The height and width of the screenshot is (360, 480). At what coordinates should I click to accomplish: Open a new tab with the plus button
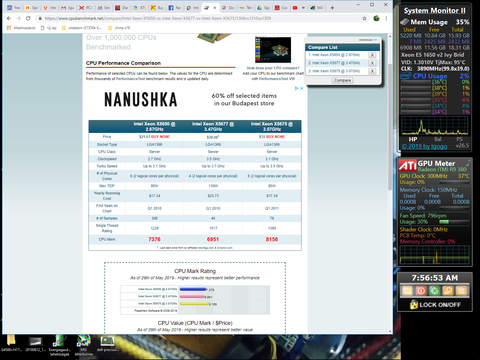332,8
